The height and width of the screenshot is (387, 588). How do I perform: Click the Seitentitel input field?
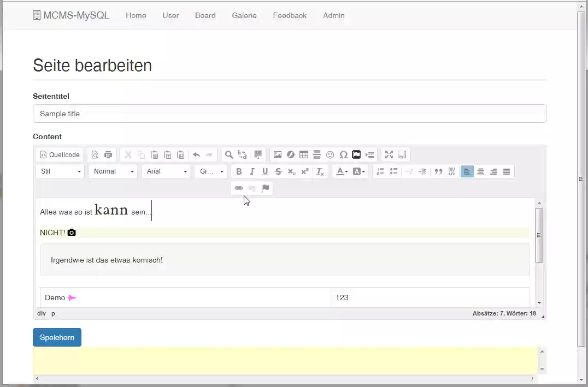pos(290,114)
